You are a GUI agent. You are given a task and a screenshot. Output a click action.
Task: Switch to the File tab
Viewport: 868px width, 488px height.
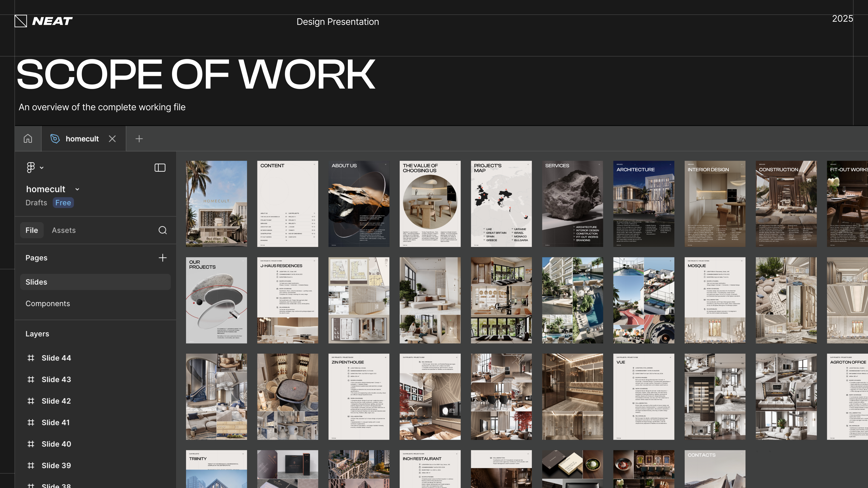tap(32, 230)
